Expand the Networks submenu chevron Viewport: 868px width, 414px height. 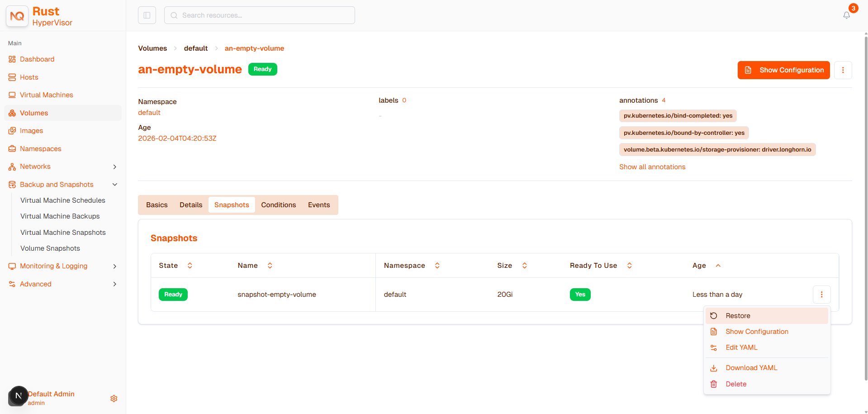115,167
